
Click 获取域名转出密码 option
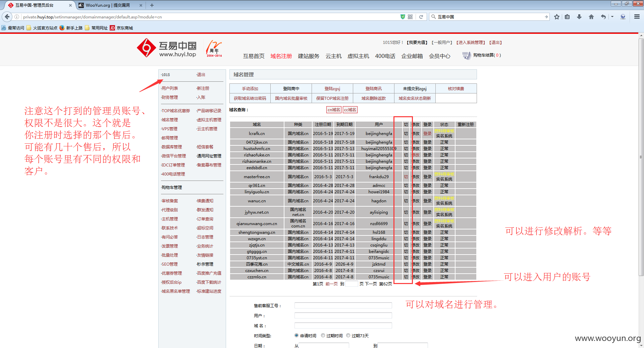pyautogui.click(x=250, y=98)
